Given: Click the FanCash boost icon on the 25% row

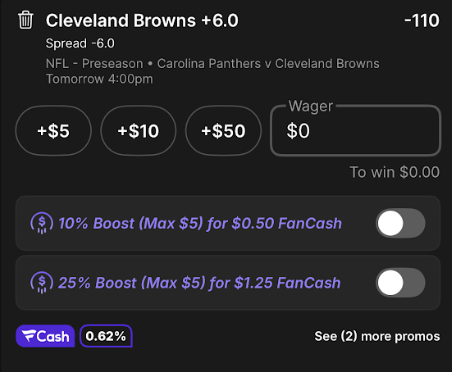Looking at the screenshot, I should click(42, 283).
